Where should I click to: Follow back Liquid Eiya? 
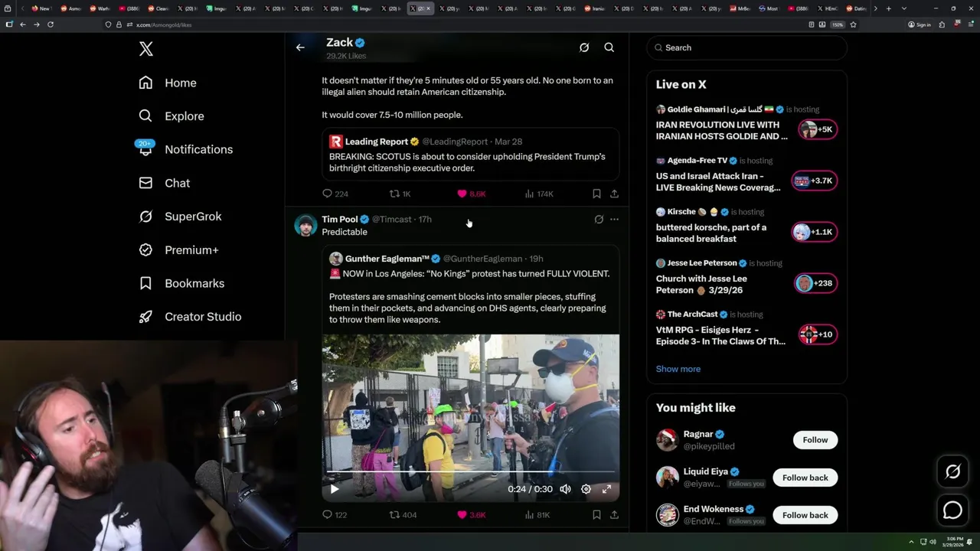coord(805,478)
